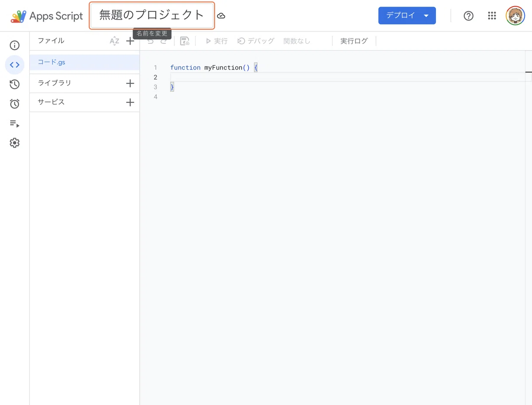Click line number 1 in gutter

(x=155, y=67)
